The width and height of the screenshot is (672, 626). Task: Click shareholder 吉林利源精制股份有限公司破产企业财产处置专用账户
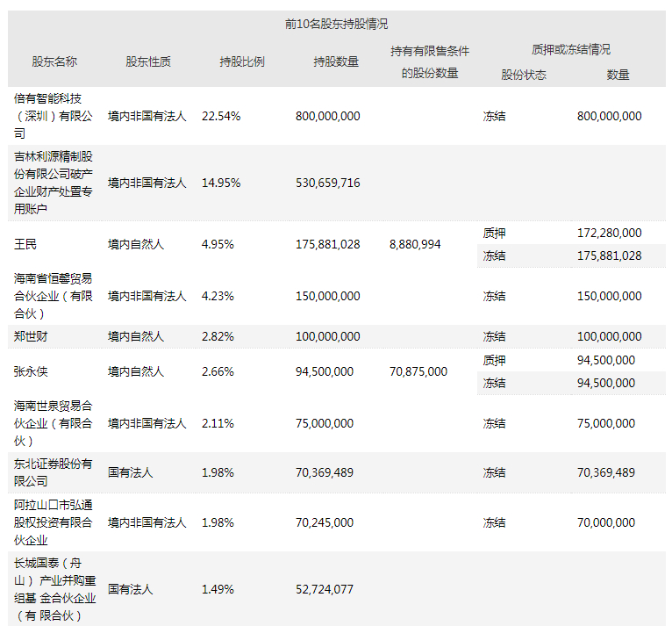(54, 183)
